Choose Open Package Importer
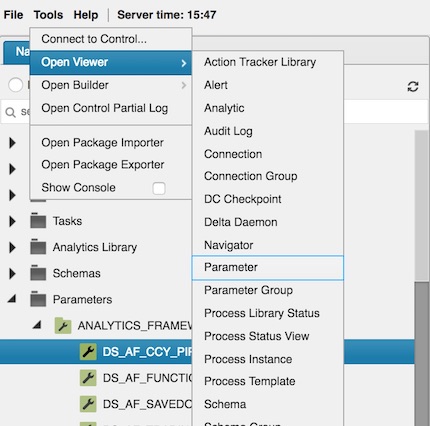Image resolution: width=430 pixels, height=426 pixels. pos(111,143)
